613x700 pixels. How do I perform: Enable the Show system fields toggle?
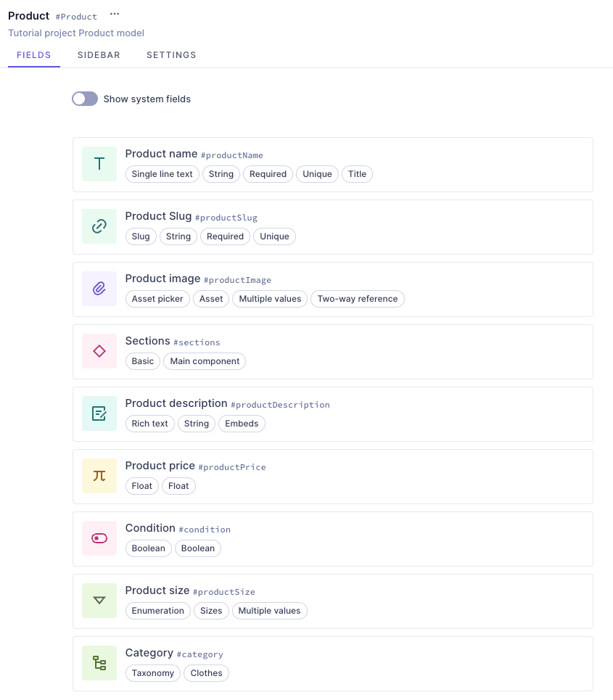(x=84, y=99)
